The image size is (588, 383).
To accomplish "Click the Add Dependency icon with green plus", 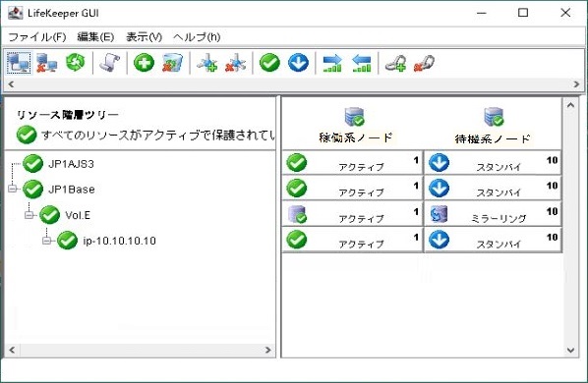I will click(x=207, y=63).
